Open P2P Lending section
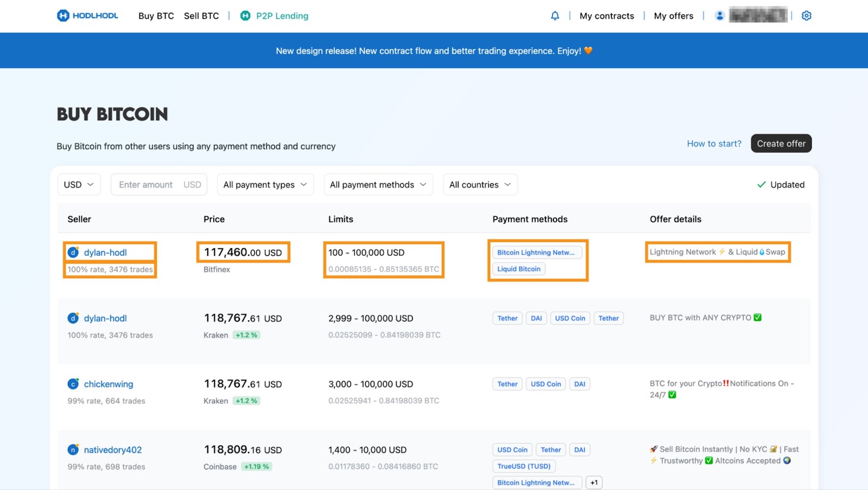The height and width of the screenshot is (490, 868). click(282, 16)
